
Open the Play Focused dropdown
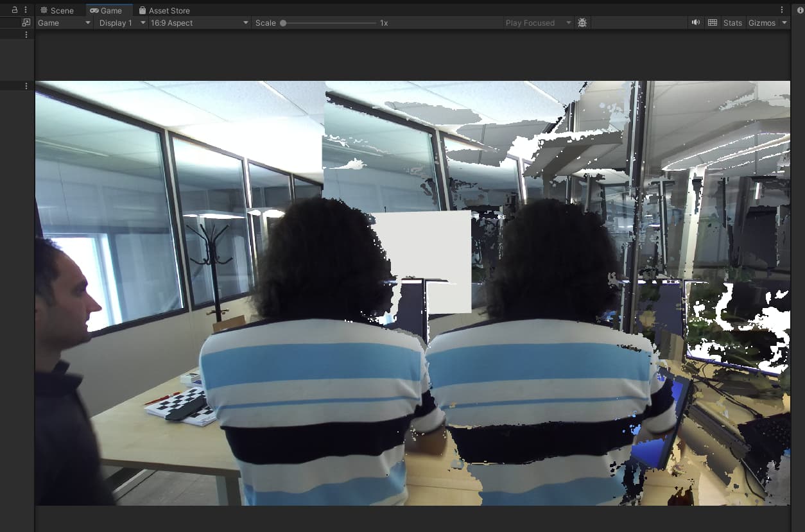pos(538,22)
